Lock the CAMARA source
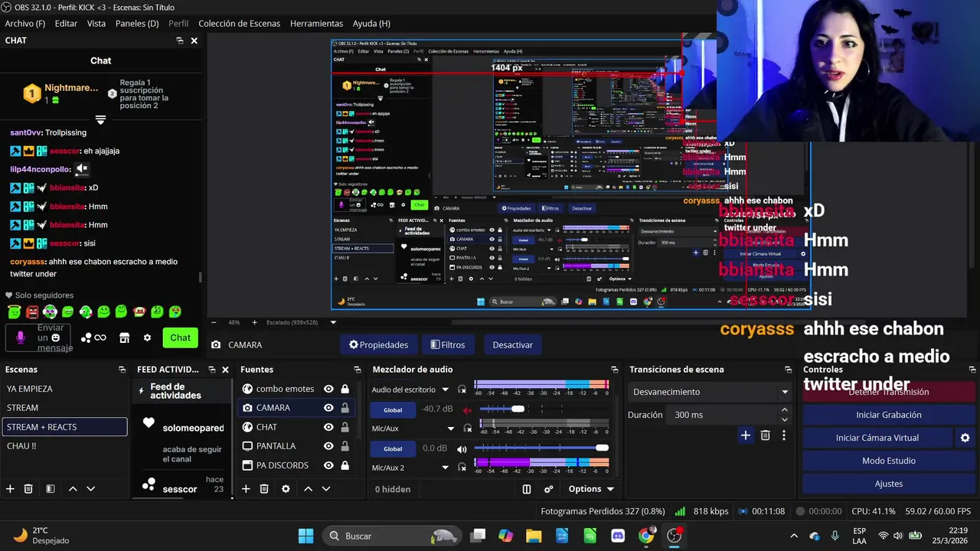 345,408
